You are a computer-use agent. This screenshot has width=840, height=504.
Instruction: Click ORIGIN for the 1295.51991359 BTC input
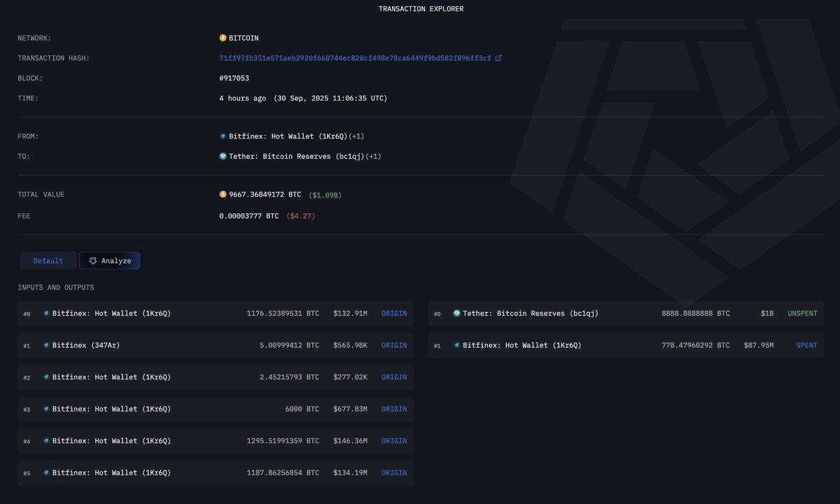(394, 441)
